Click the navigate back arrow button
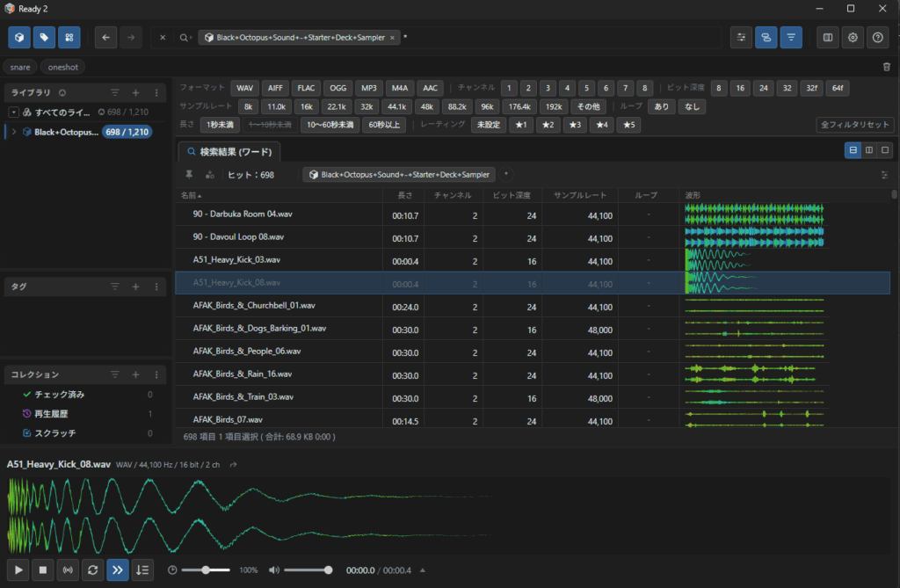Viewport: 900px width, 588px height. pyautogui.click(x=105, y=37)
